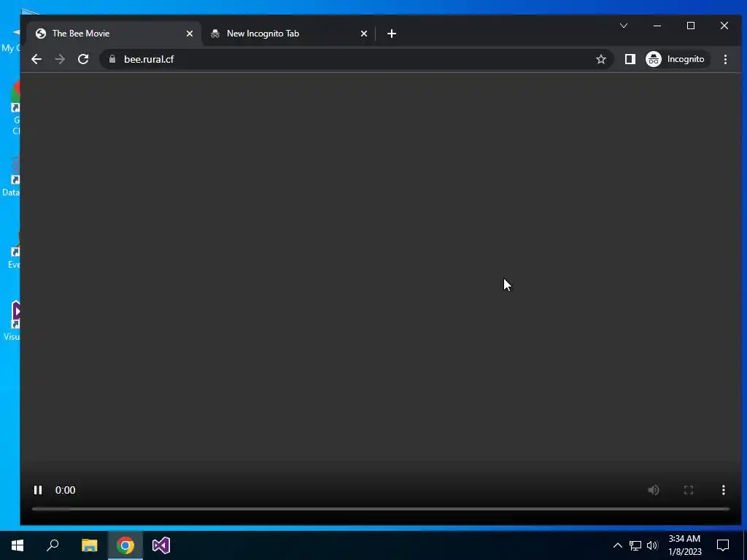This screenshot has width=747, height=560.
Task: Show hidden system tray icons
Action: (617, 545)
